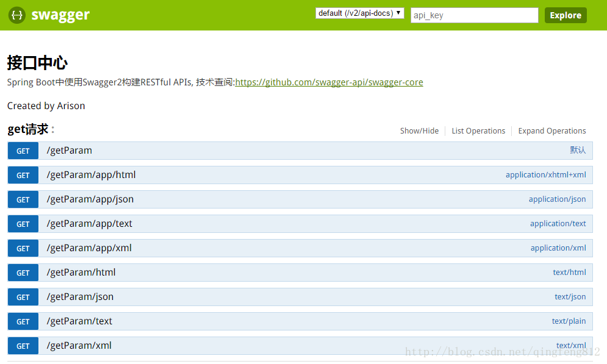Screen dimensions: 607x364
Task: Expand the /getParam/app/xml operation
Action: [89, 248]
